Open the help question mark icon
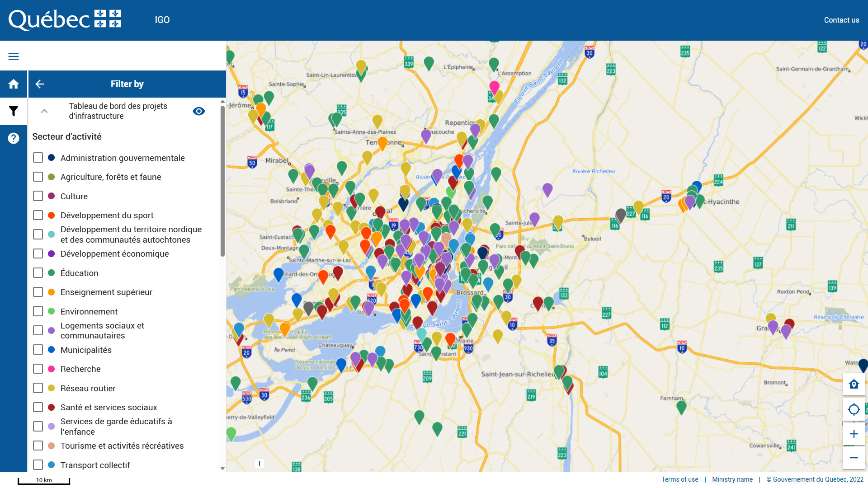This screenshot has width=868, height=488. pyautogui.click(x=14, y=138)
